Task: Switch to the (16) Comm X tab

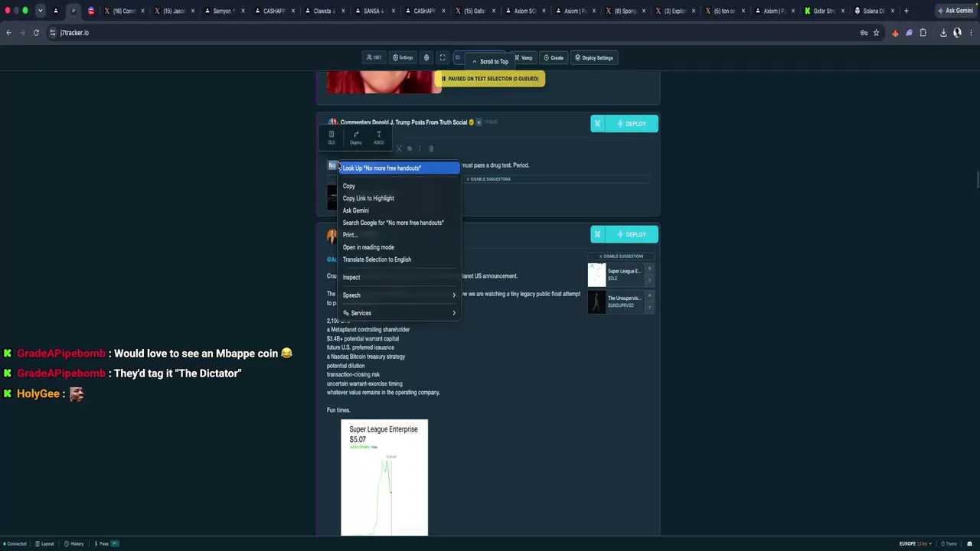Action: [x=124, y=11]
